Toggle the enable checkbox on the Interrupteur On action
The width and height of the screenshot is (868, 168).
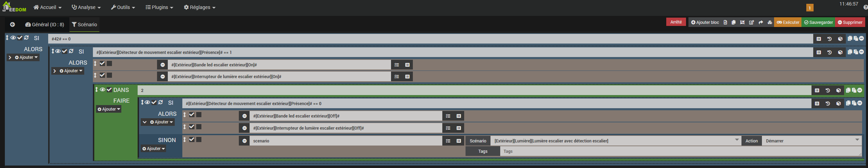point(102,75)
